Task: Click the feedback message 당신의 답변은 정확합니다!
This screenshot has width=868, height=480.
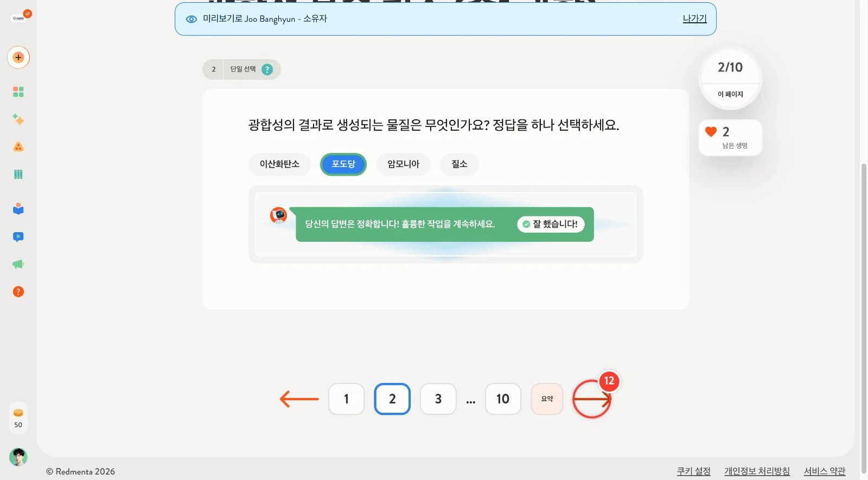Action: [400, 224]
